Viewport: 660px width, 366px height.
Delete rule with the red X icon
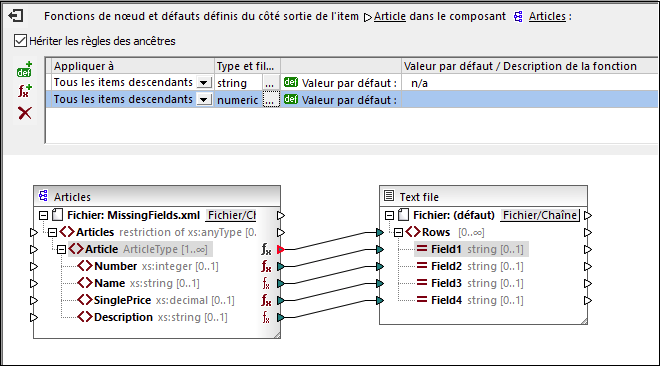[25, 113]
